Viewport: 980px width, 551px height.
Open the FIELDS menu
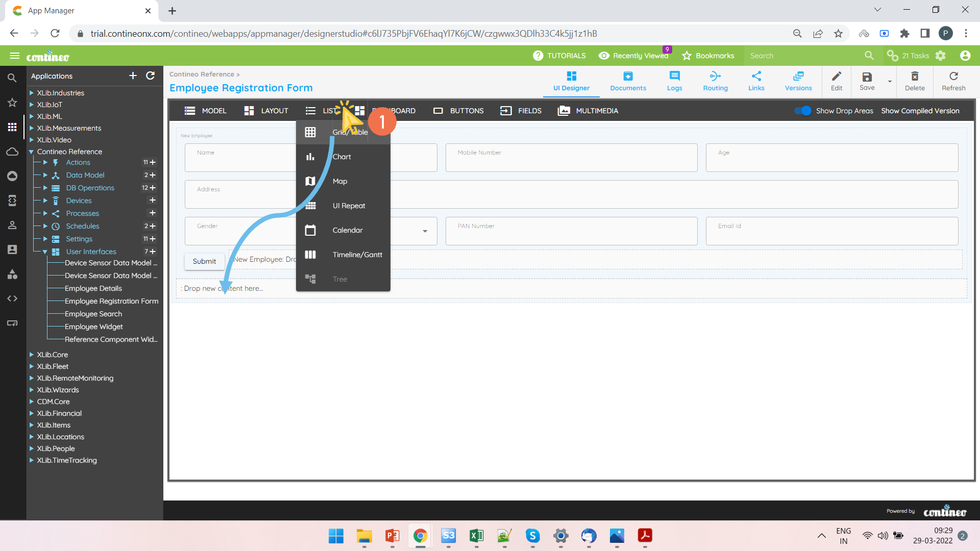pos(521,111)
